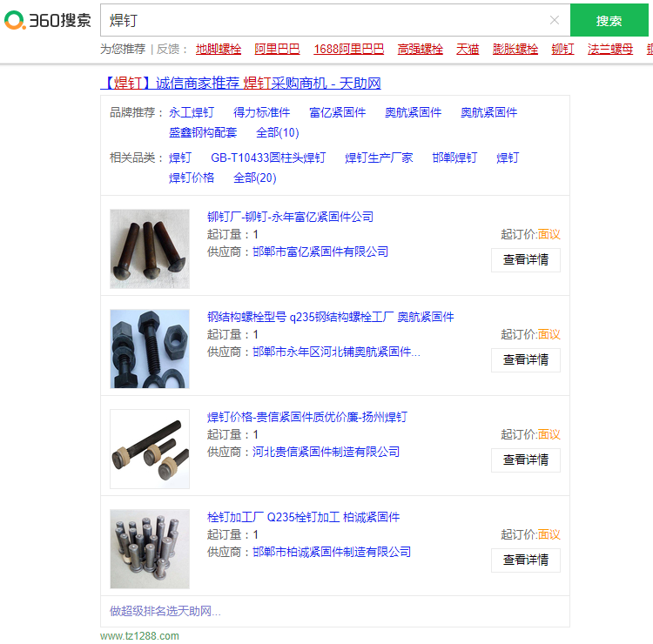Open the gray studs product thumbnail
This screenshot has width=653, height=644.
tap(149, 548)
